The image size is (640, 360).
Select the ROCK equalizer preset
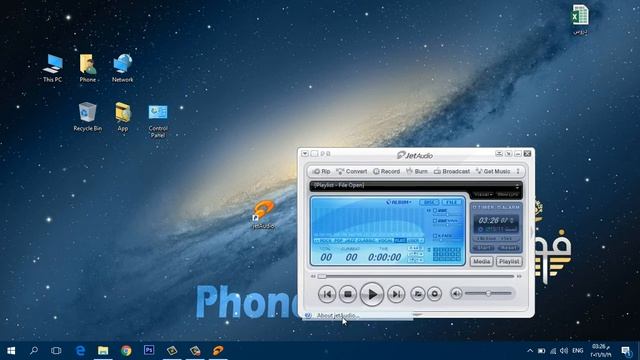coord(325,241)
